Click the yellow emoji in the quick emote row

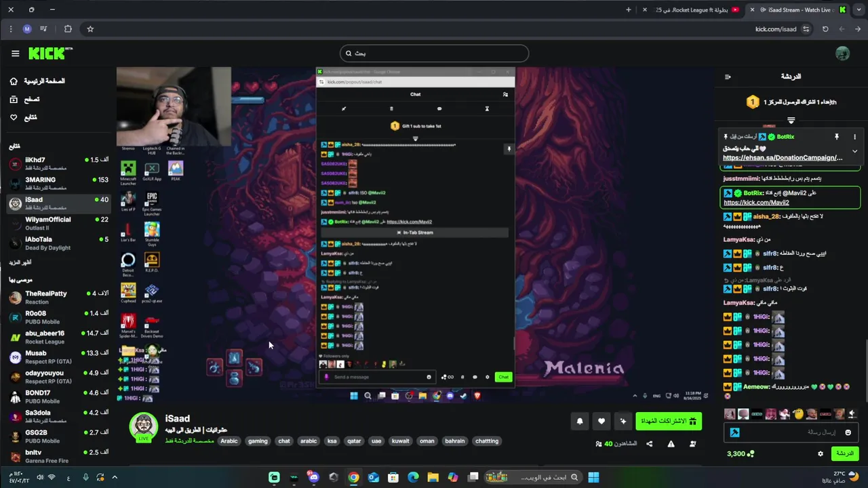coord(798,413)
